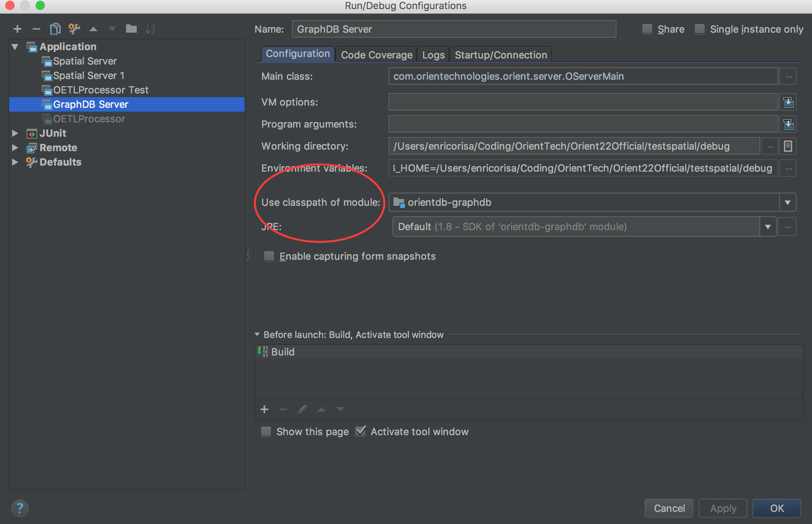Open help from the question mark icon
Viewport: 812px width, 524px height.
click(x=20, y=508)
